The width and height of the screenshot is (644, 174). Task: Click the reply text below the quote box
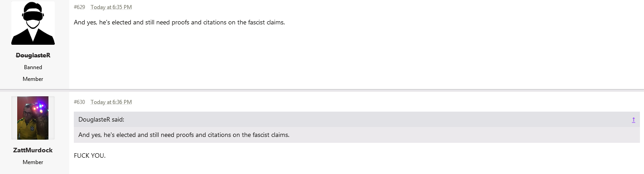coord(90,155)
